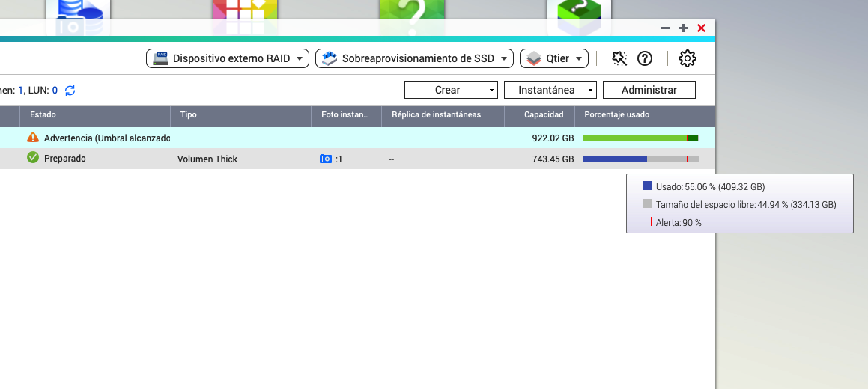868x389 pixels.
Task: Click the Tipo column header
Action: point(189,115)
